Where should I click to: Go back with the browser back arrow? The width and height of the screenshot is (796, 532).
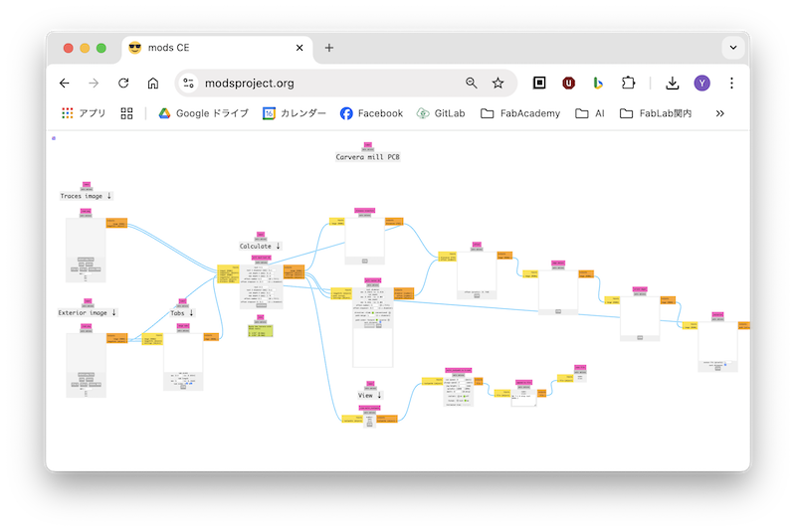(65, 84)
